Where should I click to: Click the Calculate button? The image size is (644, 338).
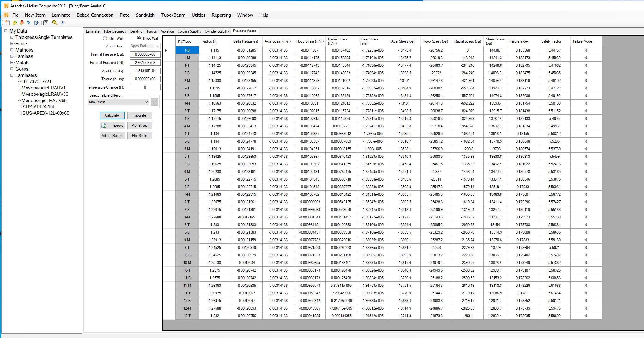[112, 115]
